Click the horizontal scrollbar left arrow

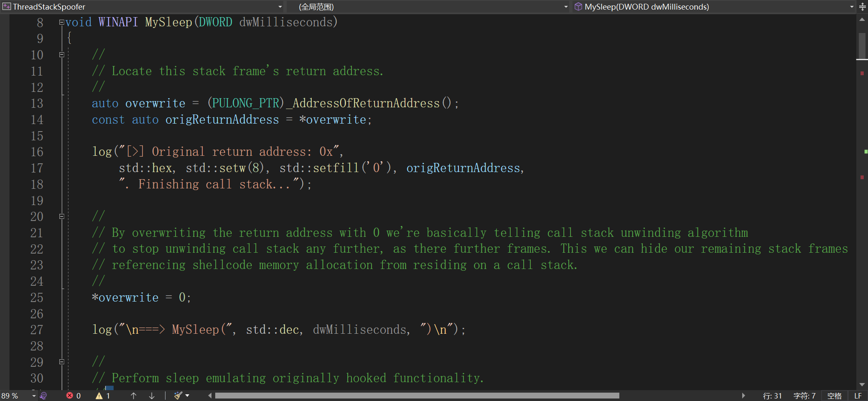pos(210,396)
